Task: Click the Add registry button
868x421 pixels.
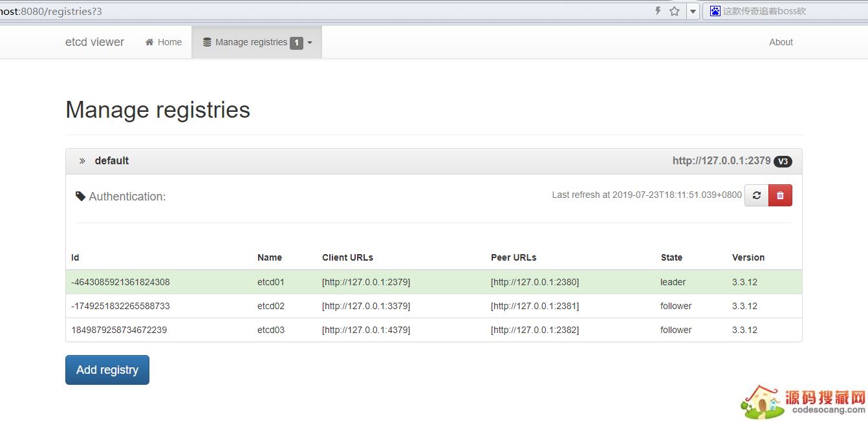Action: [x=107, y=370]
